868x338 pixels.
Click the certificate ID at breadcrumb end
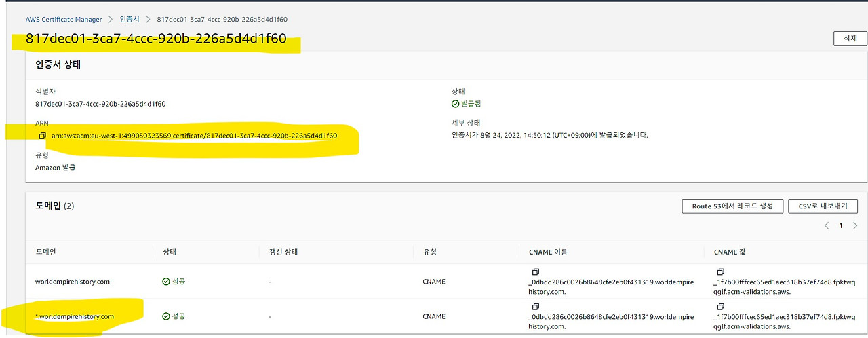coord(222,20)
